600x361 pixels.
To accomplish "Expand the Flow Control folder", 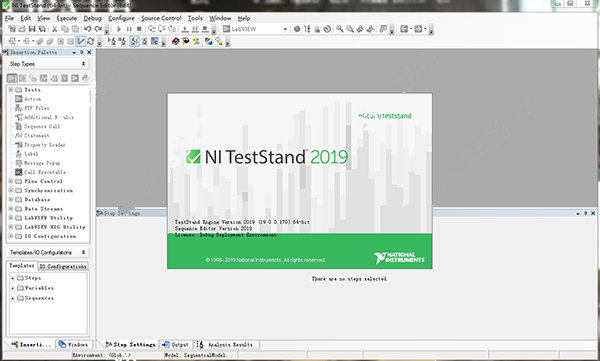I will click(11, 181).
